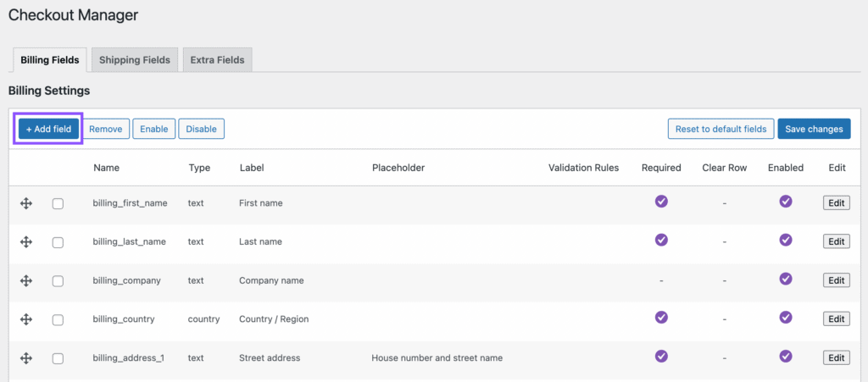Select the billing_first_name row checkbox

58,204
